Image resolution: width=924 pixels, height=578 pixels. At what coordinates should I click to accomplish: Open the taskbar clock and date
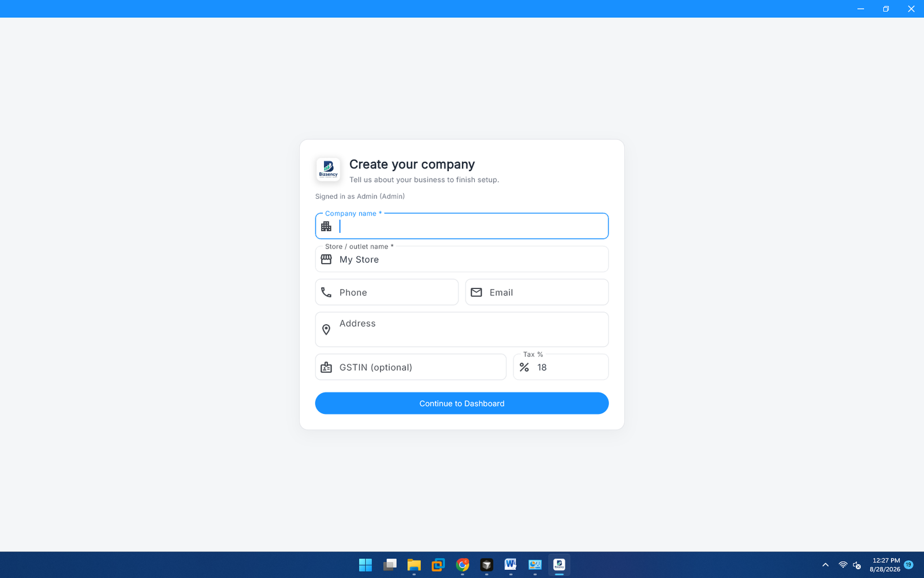pos(885,565)
